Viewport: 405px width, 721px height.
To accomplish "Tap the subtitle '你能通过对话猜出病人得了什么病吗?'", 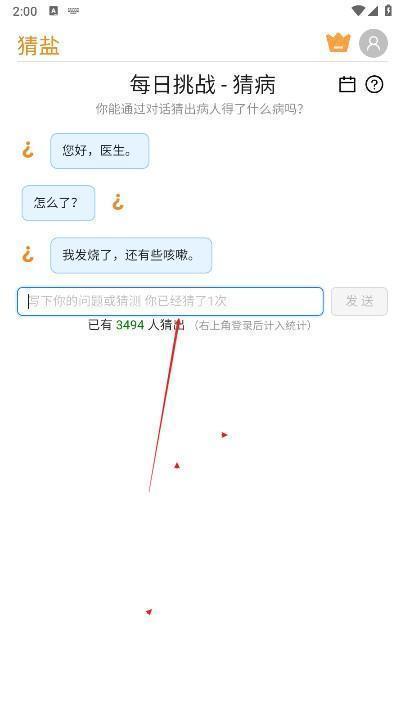I will coord(199,109).
